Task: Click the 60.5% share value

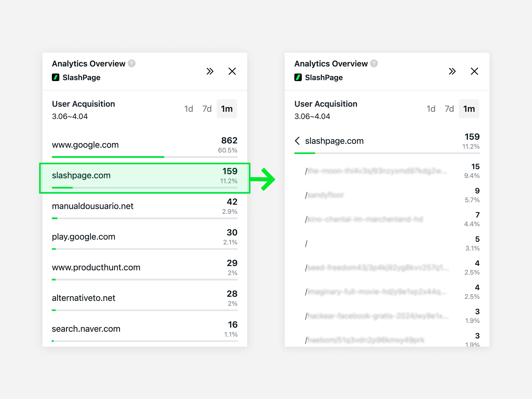Action: click(228, 150)
